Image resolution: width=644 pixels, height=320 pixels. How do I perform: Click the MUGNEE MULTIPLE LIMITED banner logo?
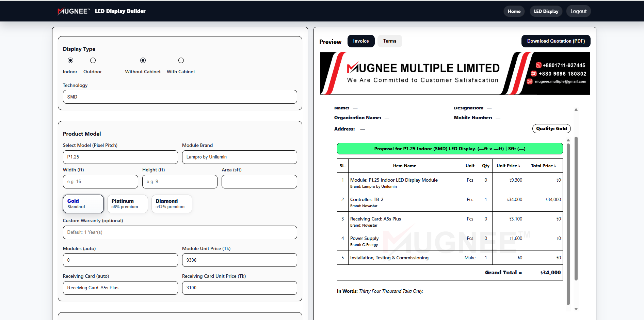423,68
